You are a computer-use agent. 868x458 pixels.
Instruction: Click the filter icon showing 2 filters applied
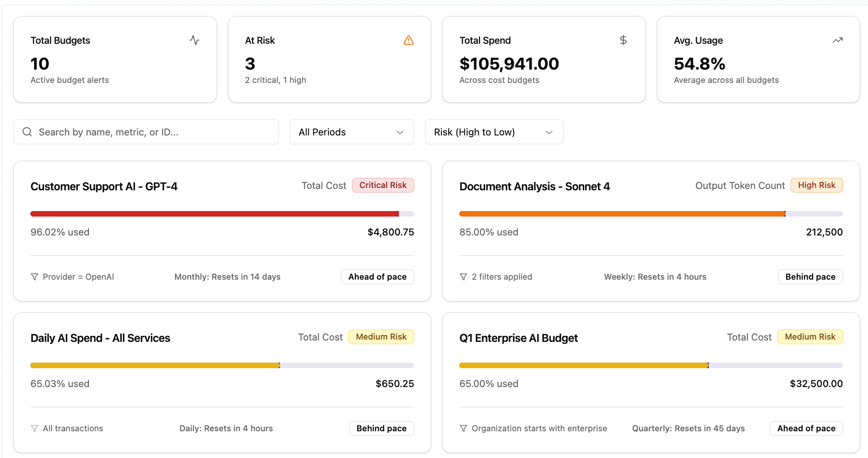tap(463, 276)
